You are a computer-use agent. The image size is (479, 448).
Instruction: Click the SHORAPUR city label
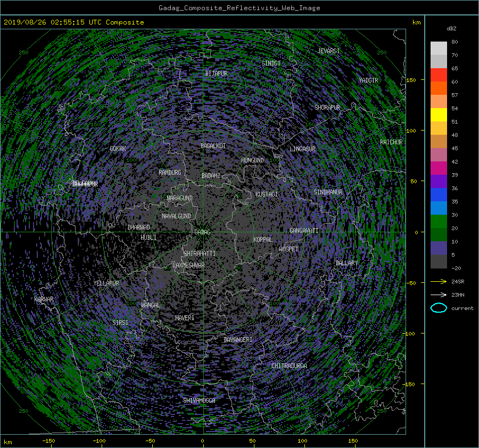(327, 108)
